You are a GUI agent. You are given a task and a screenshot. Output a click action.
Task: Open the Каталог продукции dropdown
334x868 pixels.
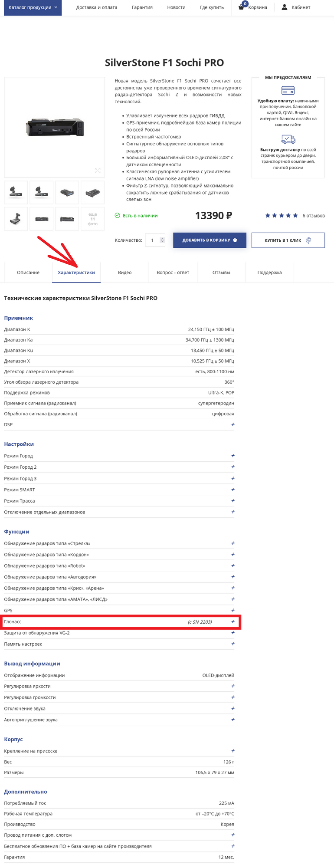tap(33, 7)
